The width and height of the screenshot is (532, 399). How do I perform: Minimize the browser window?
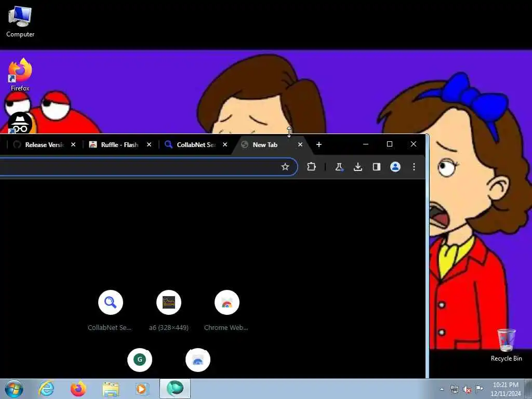pyautogui.click(x=366, y=144)
